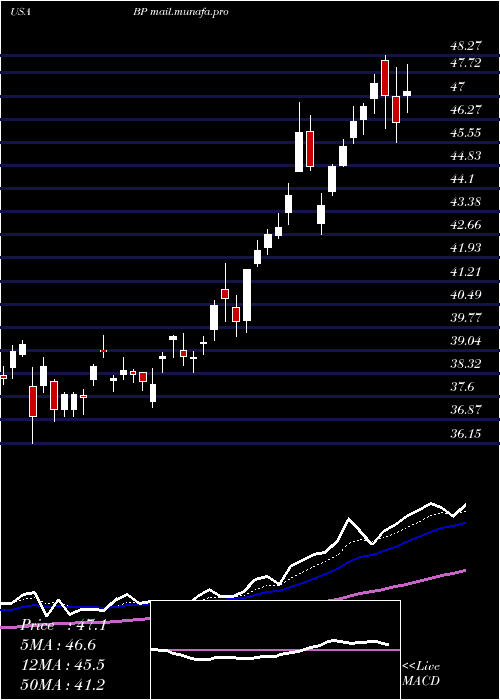Click the red candle at the 48.27 peak
Image resolution: width=500 pixels, height=700 pixels.
pos(385,78)
